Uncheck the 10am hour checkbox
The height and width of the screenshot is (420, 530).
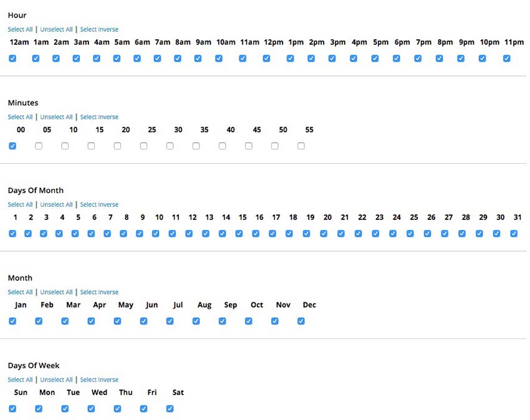[x=219, y=59]
